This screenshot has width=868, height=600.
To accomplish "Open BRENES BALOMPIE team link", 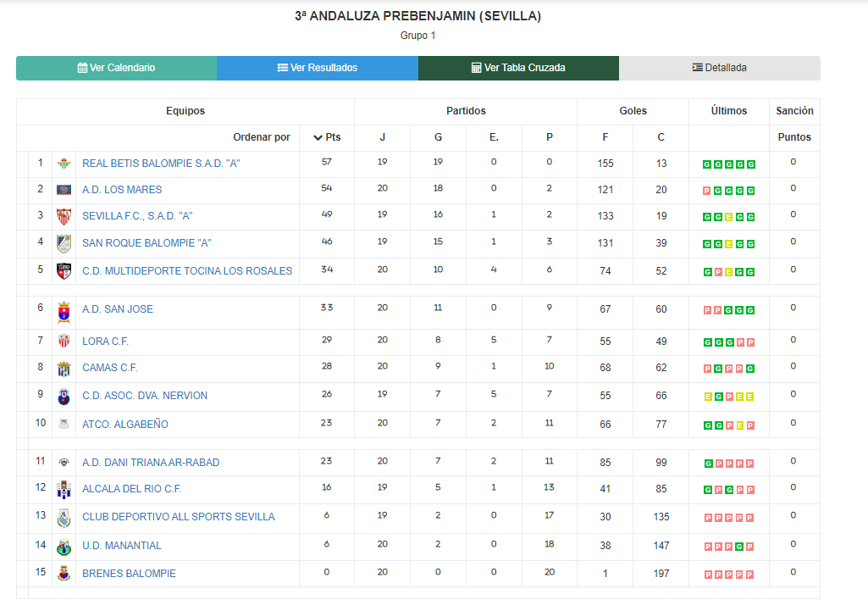I will point(129,574).
